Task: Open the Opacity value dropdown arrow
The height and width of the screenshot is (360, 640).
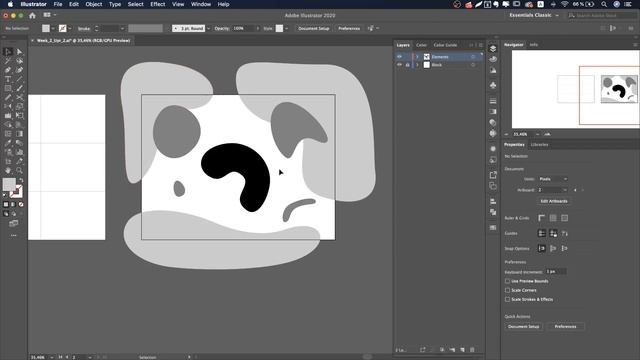Action: (x=258, y=28)
